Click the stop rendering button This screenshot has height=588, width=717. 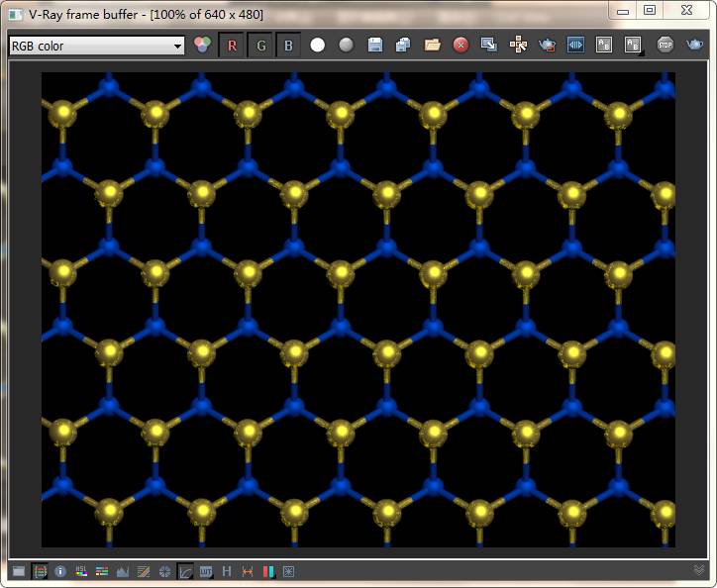point(666,46)
